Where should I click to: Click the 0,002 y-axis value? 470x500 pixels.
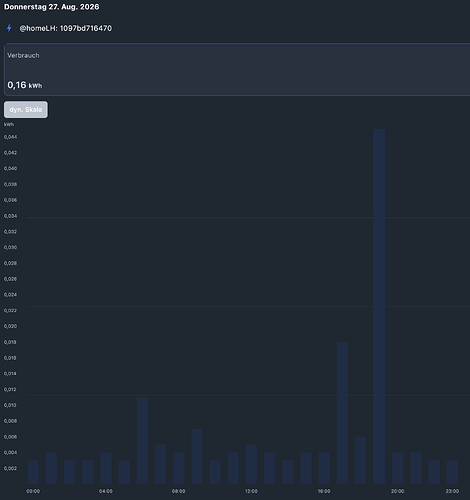tap(10, 469)
